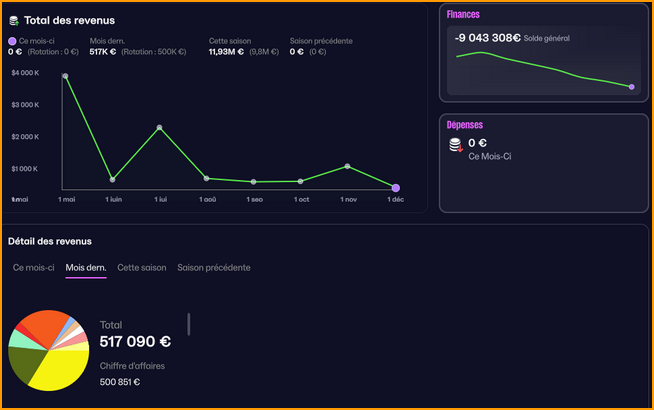Click the 1 juin data point

pos(113,180)
